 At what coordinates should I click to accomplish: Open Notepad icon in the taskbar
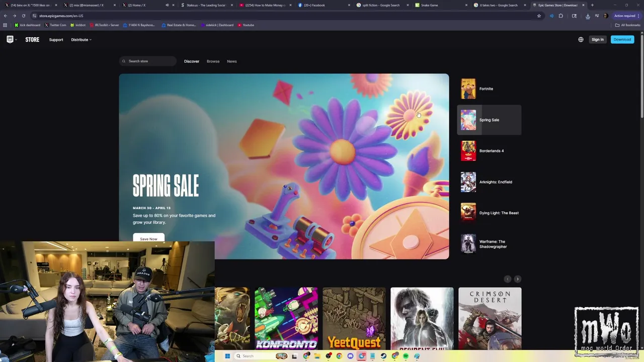pyautogui.click(x=372, y=356)
